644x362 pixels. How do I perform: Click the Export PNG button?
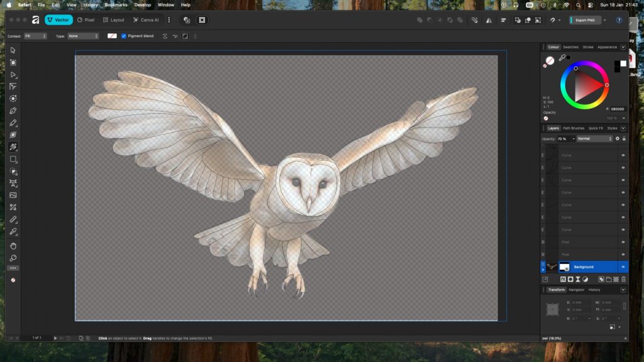pyautogui.click(x=585, y=20)
